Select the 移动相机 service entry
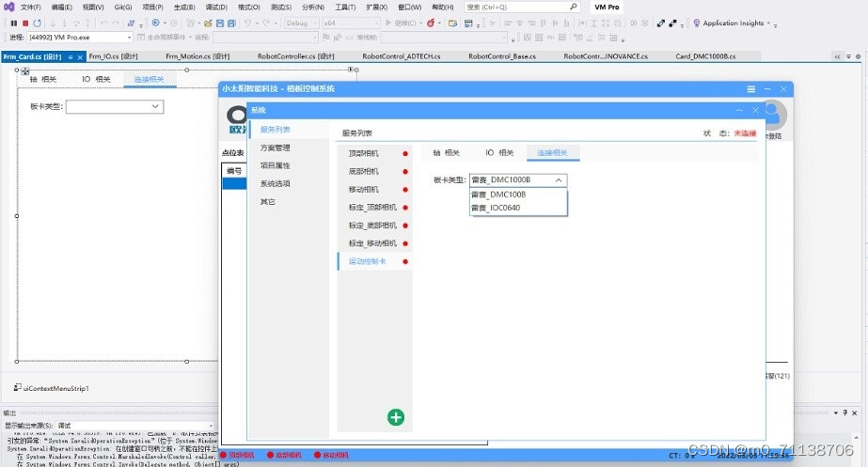Image resolution: width=868 pixels, height=467 pixels. 374,189
